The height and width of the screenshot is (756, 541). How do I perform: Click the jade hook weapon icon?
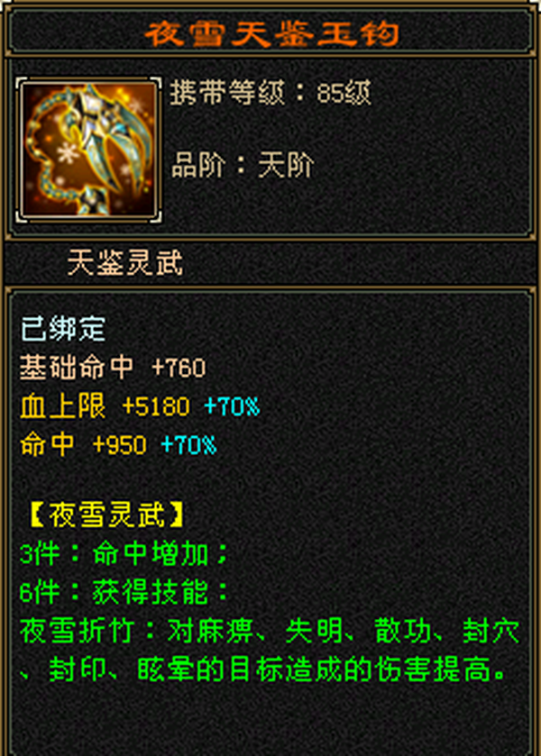click(88, 150)
